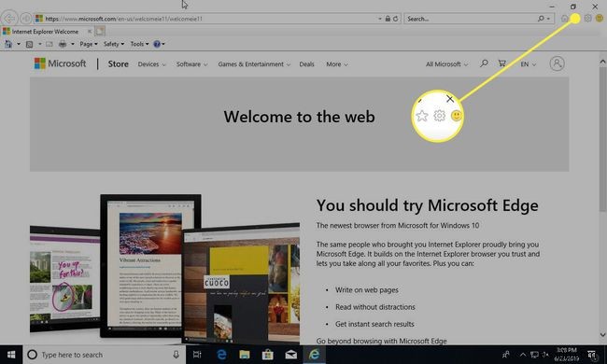Click the "You should try Microsoft Edge" heading
607x364 pixels.
coord(427,205)
